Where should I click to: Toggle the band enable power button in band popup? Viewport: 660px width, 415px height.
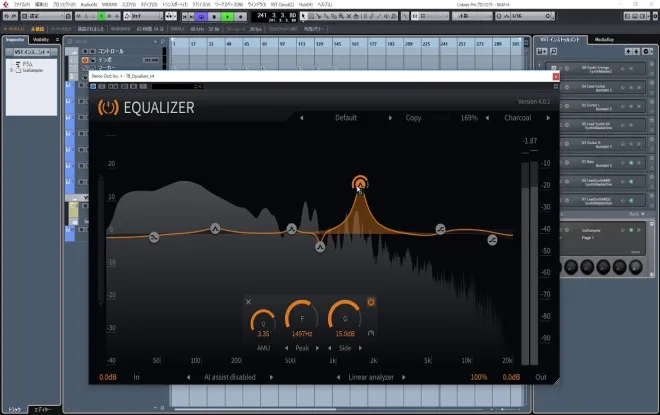371,302
